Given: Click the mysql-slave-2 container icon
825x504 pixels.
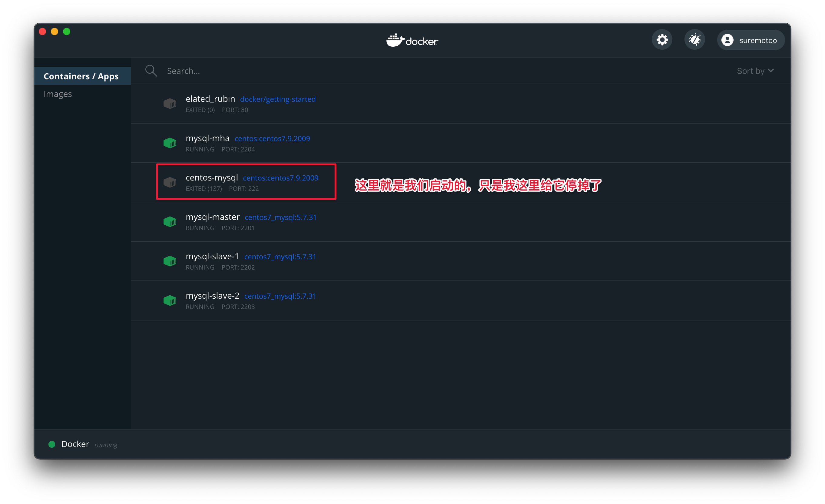Looking at the screenshot, I should (x=170, y=300).
